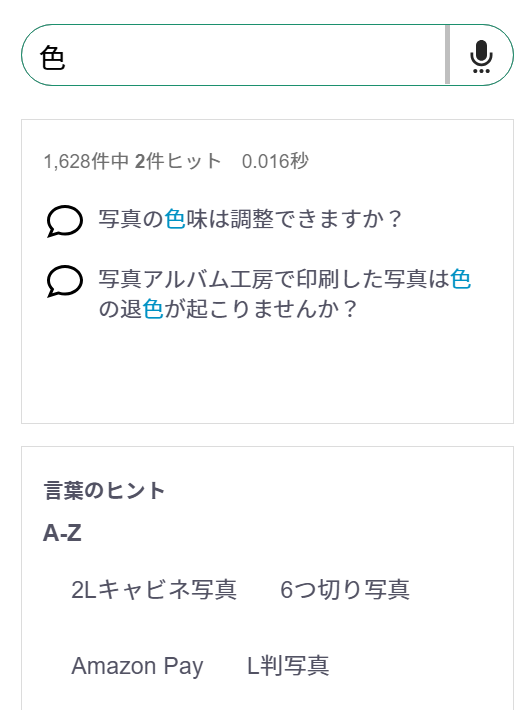Image resolution: width=532 pixels, height=710 pixels.
Task: Click highlighted 色 inside the word 退色
Action: click(153, 309)
